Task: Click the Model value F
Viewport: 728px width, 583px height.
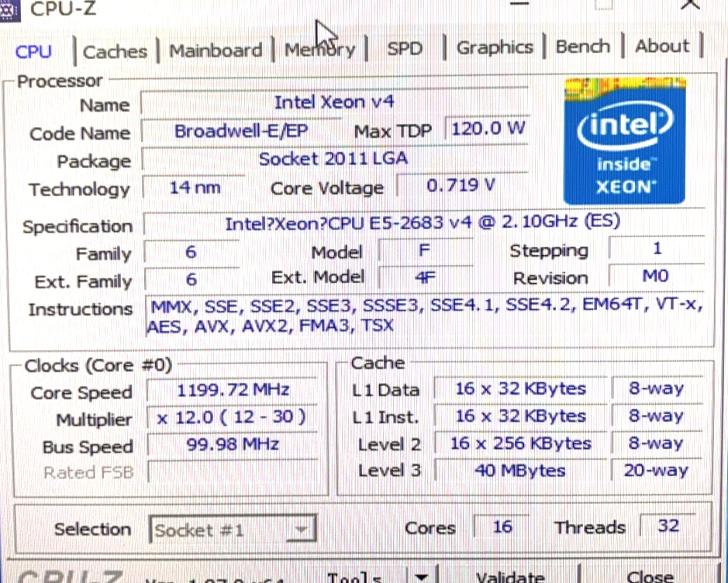Action: click(x=424, y=250)
